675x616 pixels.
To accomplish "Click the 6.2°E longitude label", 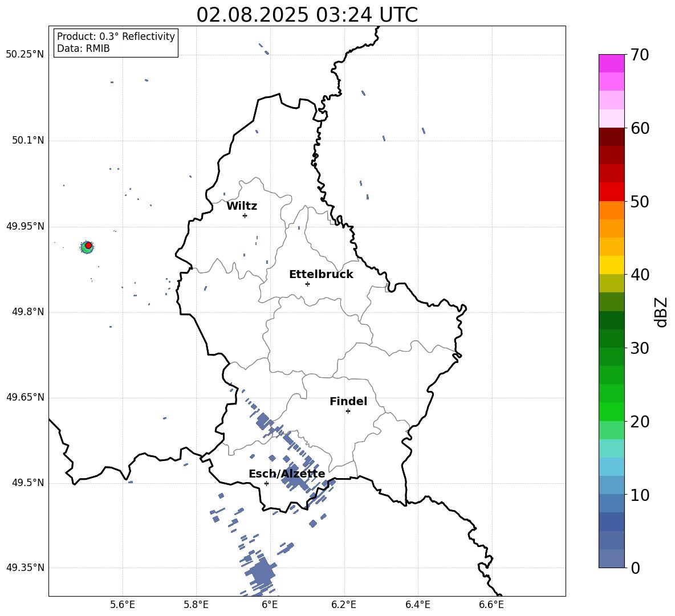I will [x=344, y=605].
